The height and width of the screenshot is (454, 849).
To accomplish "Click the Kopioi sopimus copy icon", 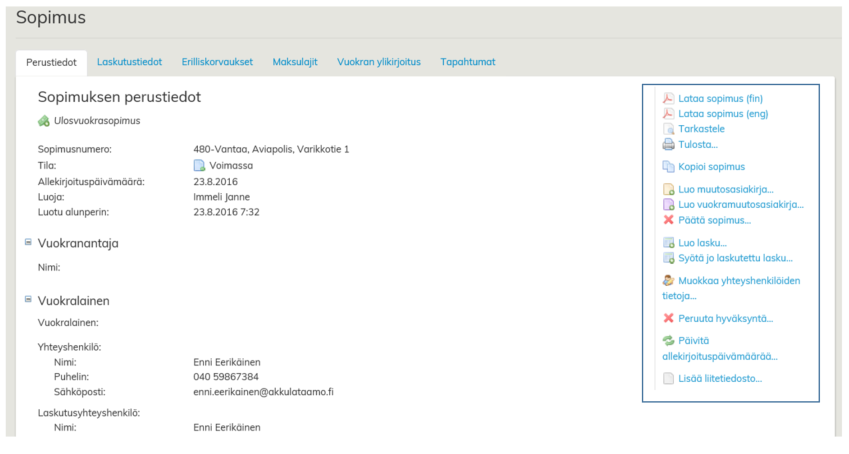I will coord(668,167).
